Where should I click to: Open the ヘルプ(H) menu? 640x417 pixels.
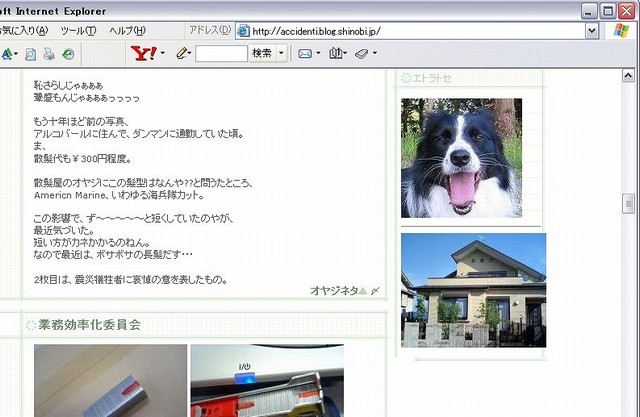click(x=127, y=31)
